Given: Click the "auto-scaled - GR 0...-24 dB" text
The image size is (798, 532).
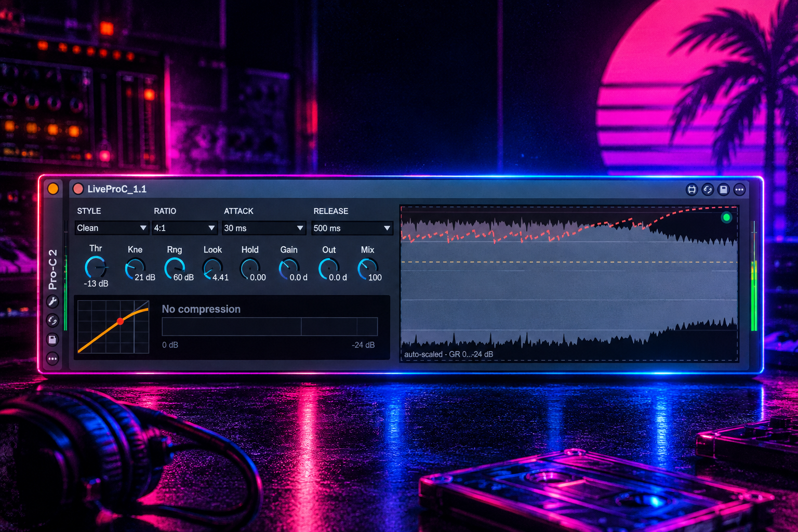Looking at the screenshot, I should (x=449, y=354).
